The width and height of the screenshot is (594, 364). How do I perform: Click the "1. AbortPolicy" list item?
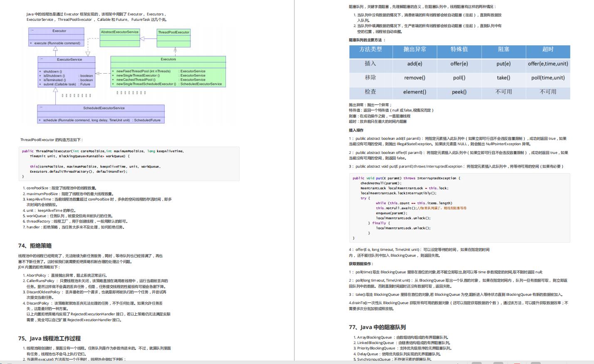click(65, 275)
